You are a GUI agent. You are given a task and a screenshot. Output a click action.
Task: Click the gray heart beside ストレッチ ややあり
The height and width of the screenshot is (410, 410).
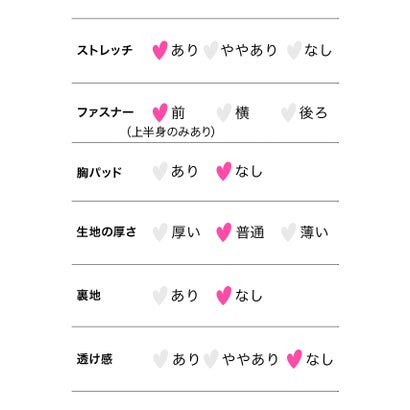click(211, 50)
